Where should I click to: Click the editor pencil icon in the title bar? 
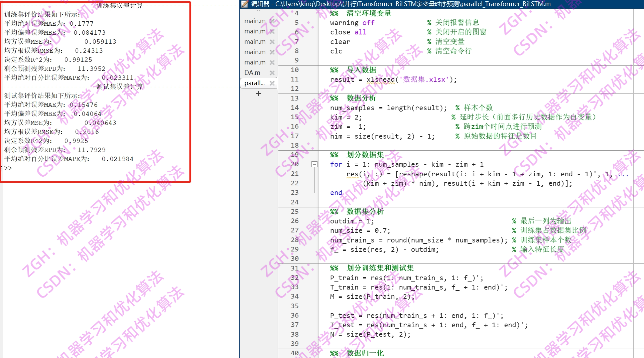[244, 5]
